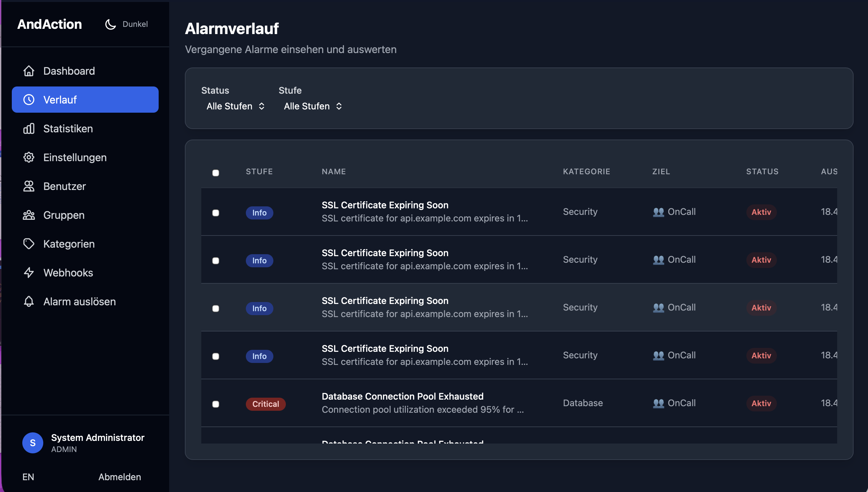Switch language with EN button
The width and height of the screenshot is (868, 492).
click(28, 477)
